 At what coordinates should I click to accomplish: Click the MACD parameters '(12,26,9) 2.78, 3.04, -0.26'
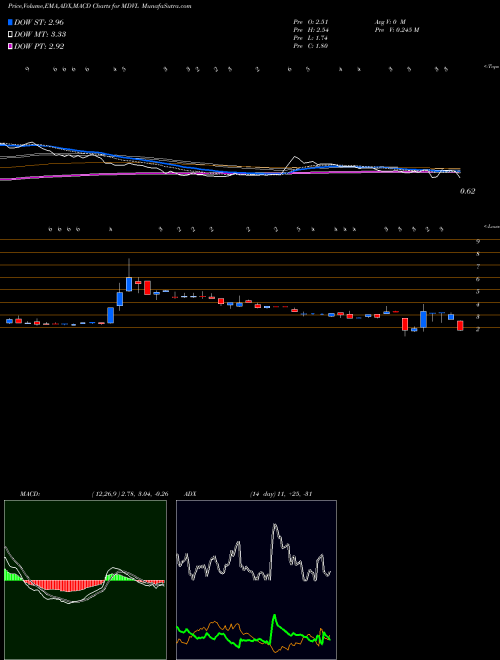[x=130, y=494]
